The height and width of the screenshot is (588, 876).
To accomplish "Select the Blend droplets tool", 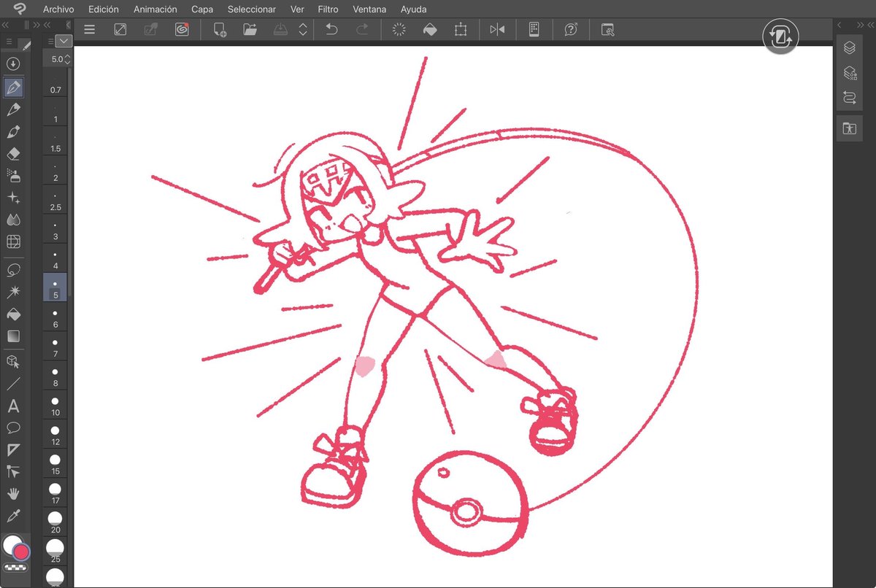I will click(13, 220).
